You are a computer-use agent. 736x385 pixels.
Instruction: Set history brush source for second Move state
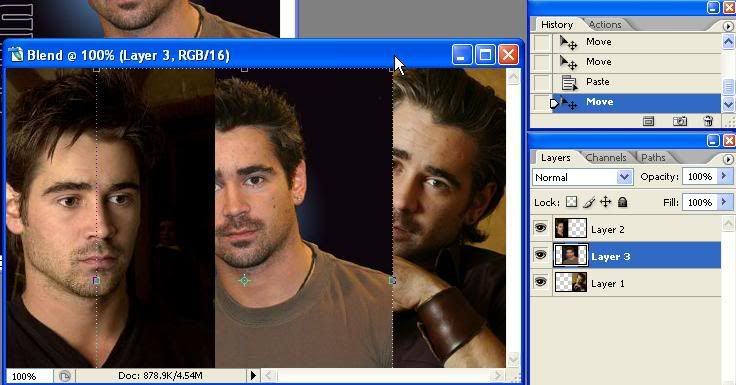click(x=542, y=62)
